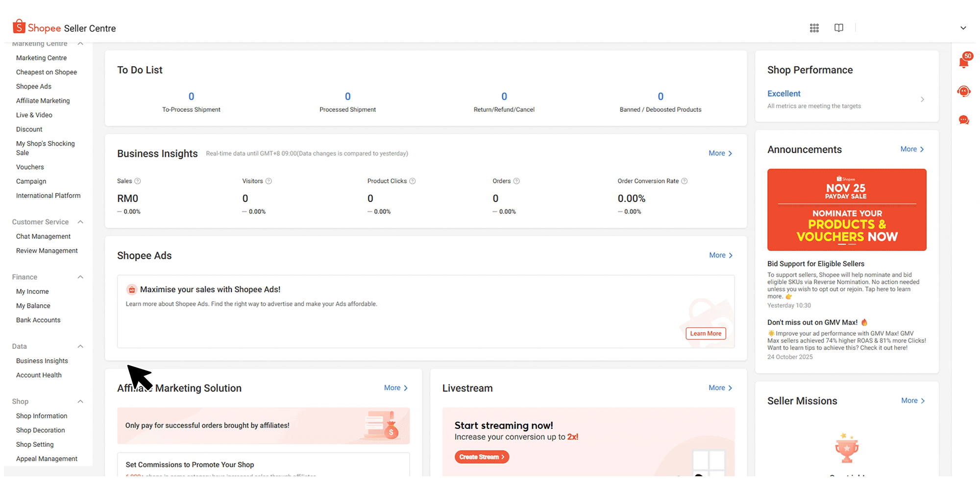The image size is (980, 490).
Task: Click More link in Business Insights
Action: (720, 153)
